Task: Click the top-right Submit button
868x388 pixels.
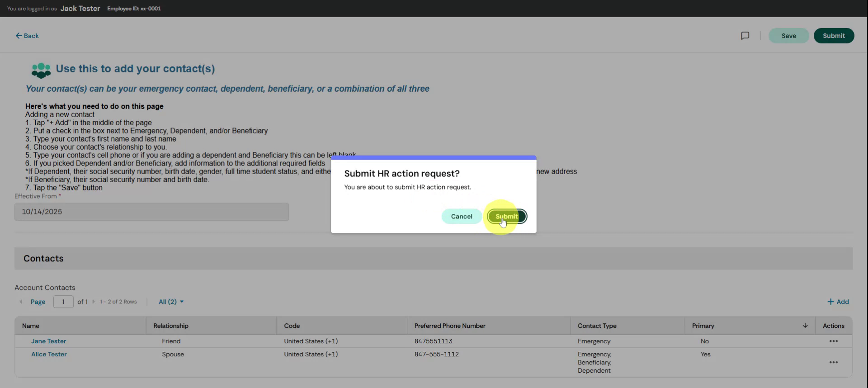Action: (834, 36)
